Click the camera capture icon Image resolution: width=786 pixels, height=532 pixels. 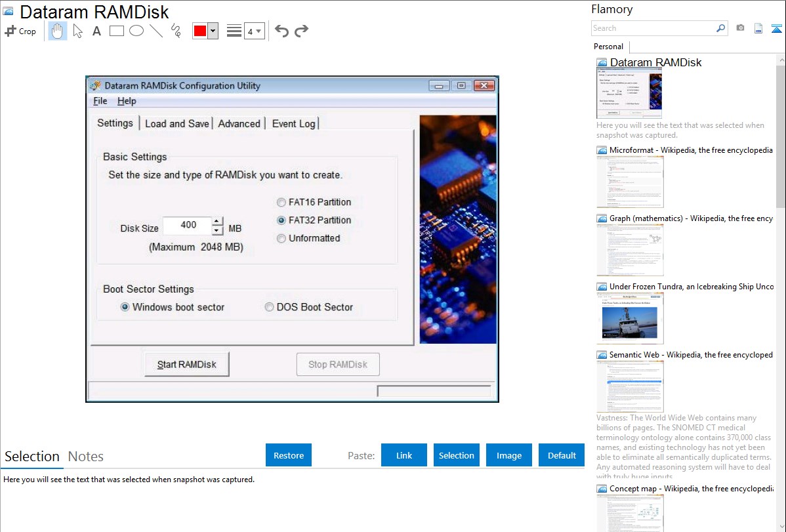pyautogui.click(x=740, y=28)
